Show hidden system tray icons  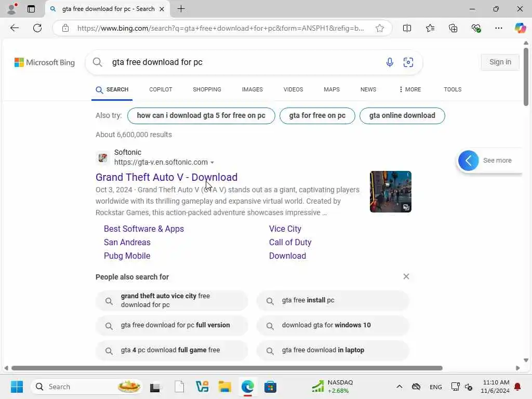[x=400, y=387]
